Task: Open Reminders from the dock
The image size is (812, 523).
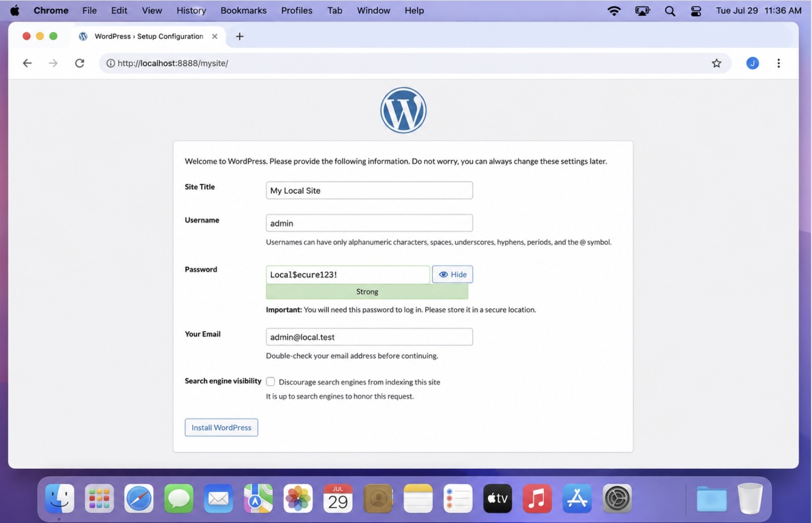Action: [x=458, y=499]
